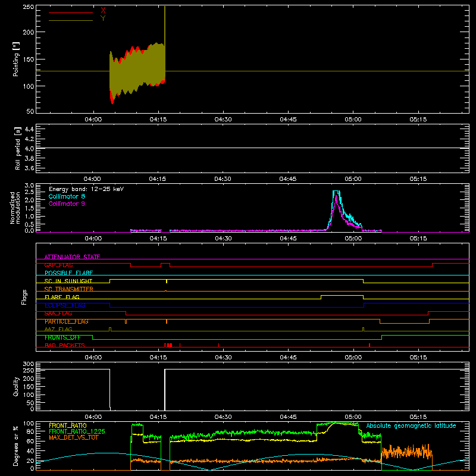
Task: Click the PARTICLE_FLAG label
Action: 67,321
